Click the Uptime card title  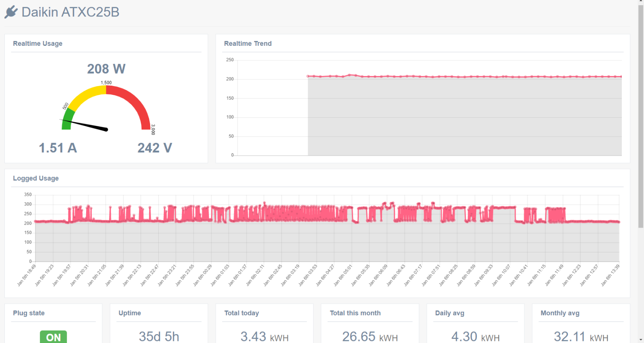(130, 313)
